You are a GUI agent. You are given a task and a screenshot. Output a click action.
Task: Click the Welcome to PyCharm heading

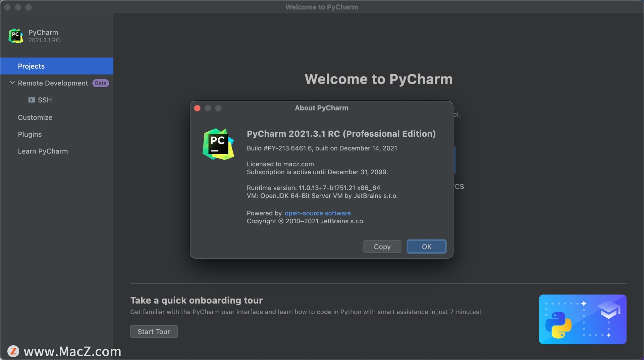379,79
